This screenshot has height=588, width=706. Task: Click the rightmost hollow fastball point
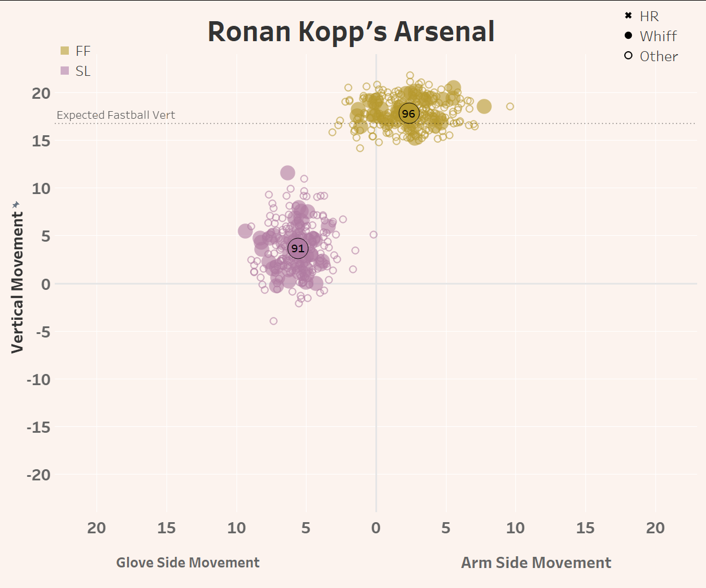[x=510, y=106]
